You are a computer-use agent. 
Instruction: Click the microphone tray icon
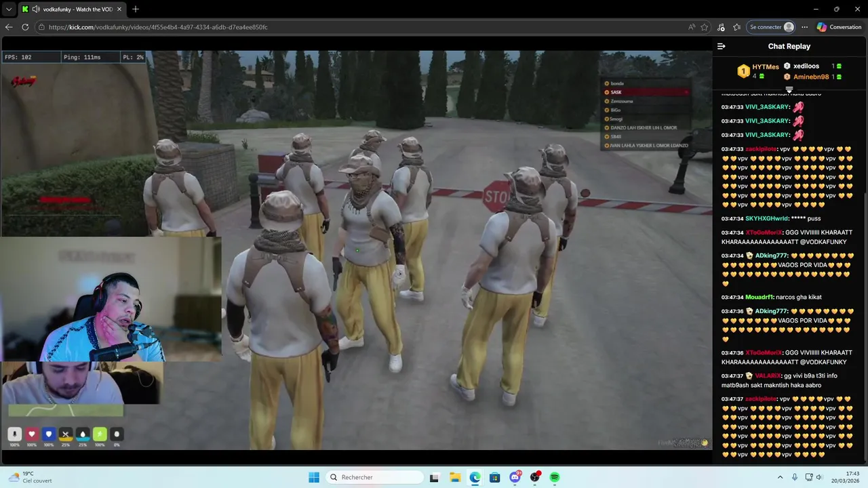(795, 477)
